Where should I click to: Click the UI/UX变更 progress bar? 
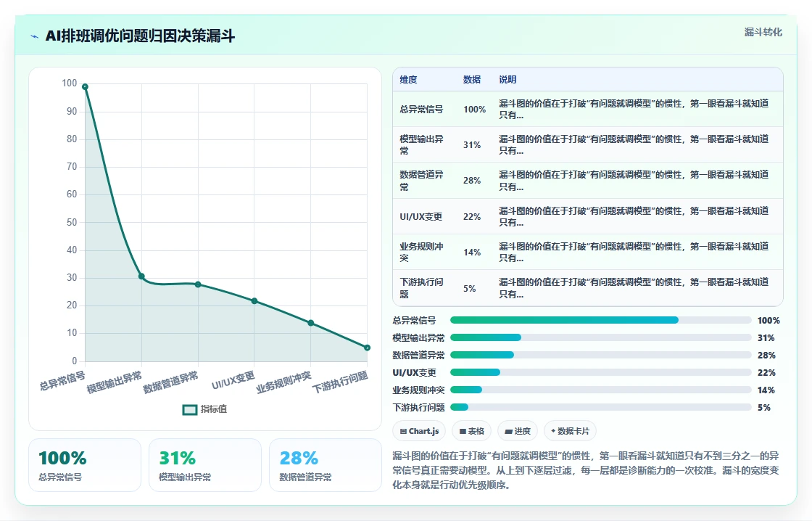(x=601, y=372)
